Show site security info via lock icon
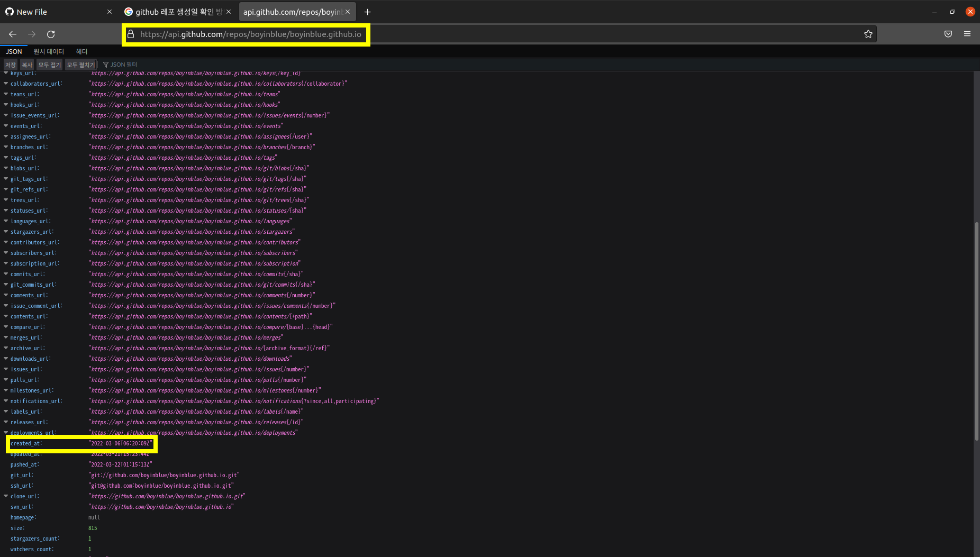The height and width of the screenshot is (557, 980). (131, 34)
